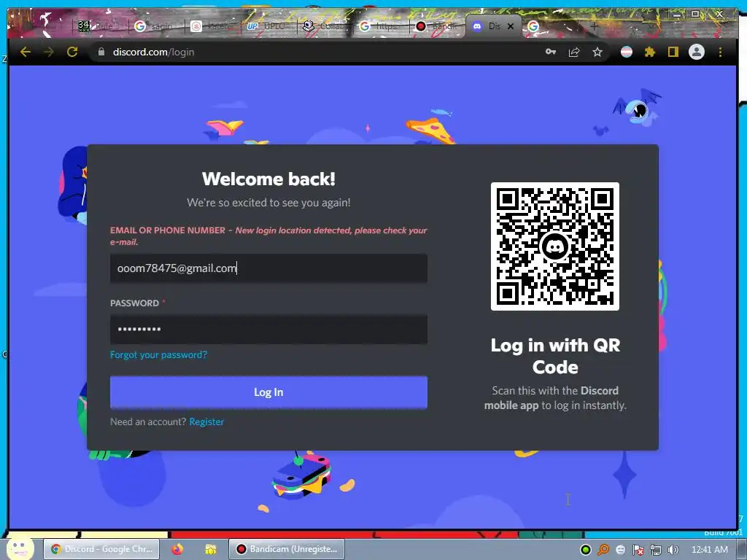
Task: Click the Discord QR code
Action: [555, 246]
